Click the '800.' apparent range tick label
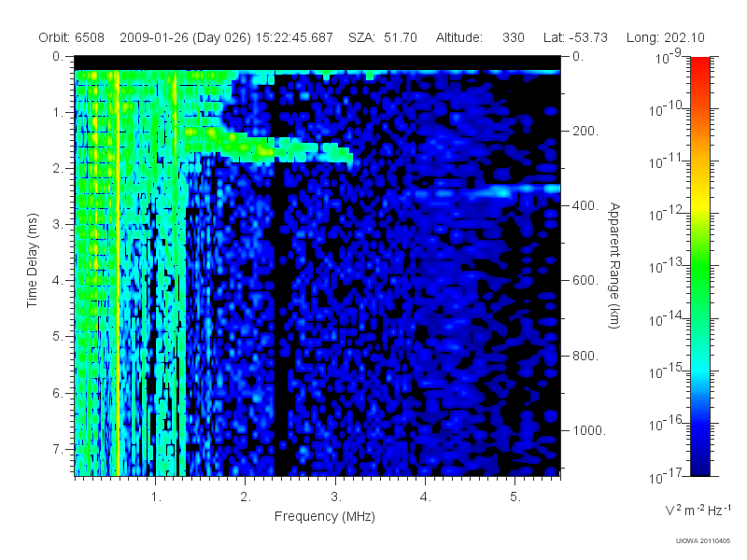The image size is (747, 560). [x=585, y=356]
